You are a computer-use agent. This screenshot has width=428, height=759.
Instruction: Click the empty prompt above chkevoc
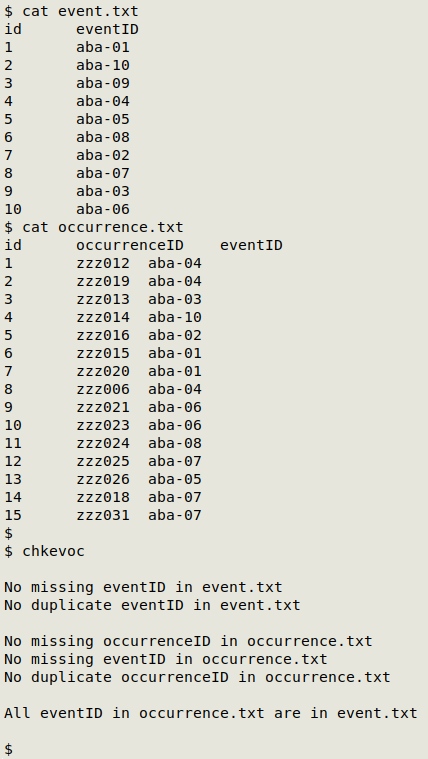tap(9, 533)
